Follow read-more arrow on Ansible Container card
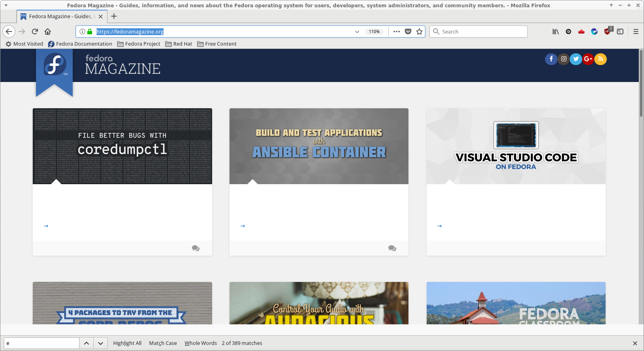 click(243, 226)
